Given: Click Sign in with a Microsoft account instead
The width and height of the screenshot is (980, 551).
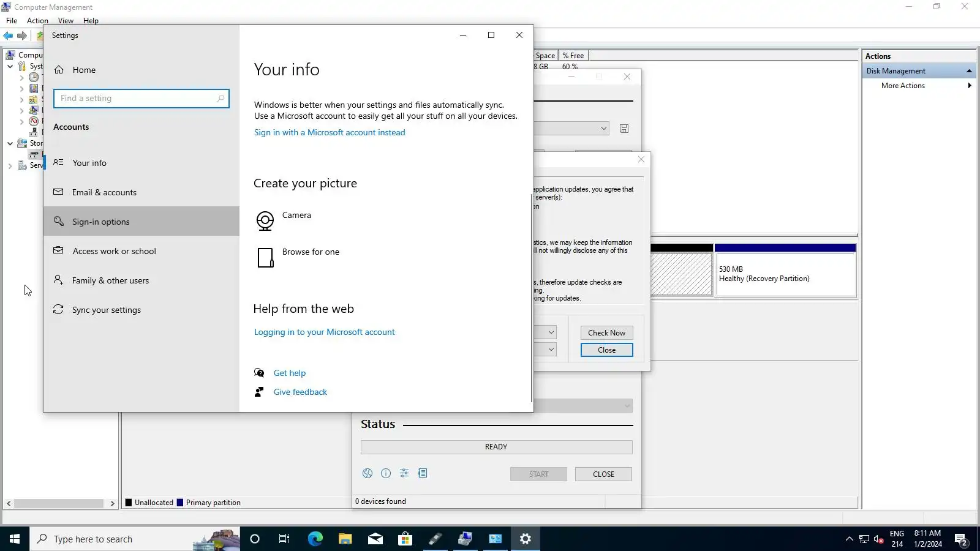Looking at the screenshot, I should [330, 132].
